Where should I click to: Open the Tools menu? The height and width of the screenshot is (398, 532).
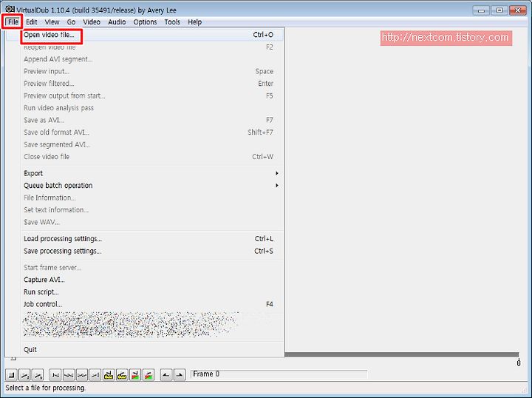172,22
